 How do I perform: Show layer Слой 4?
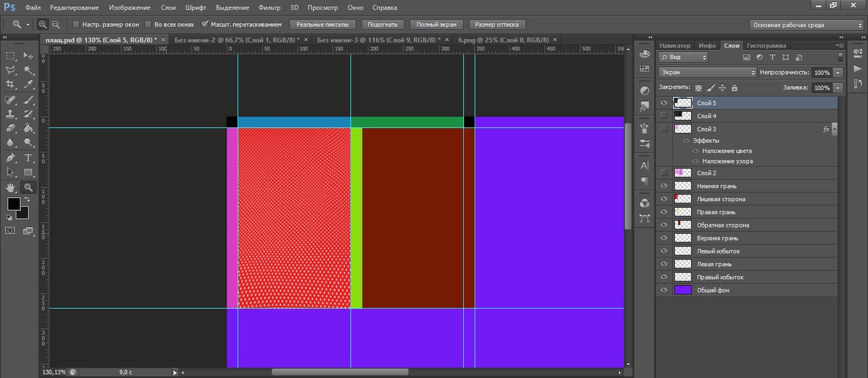coord(664,116)
